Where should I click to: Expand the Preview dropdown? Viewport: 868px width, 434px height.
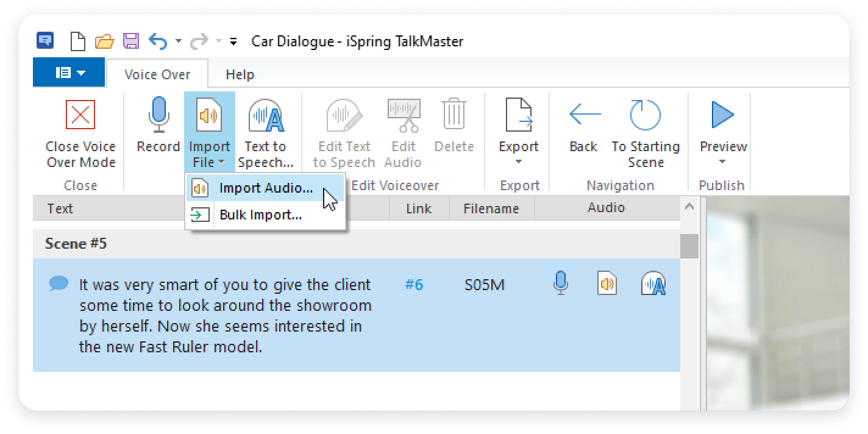coord(722,162)
